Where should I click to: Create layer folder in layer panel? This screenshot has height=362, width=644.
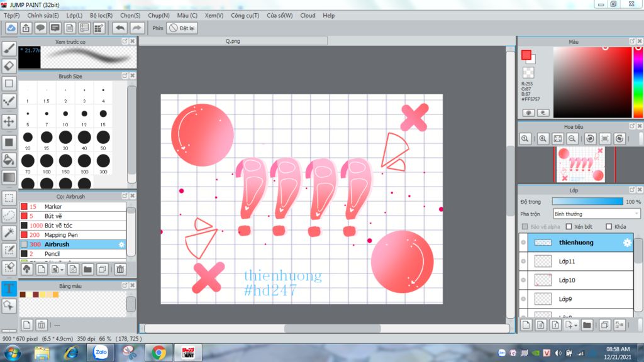pyautogui.click(x=587, y=325)
